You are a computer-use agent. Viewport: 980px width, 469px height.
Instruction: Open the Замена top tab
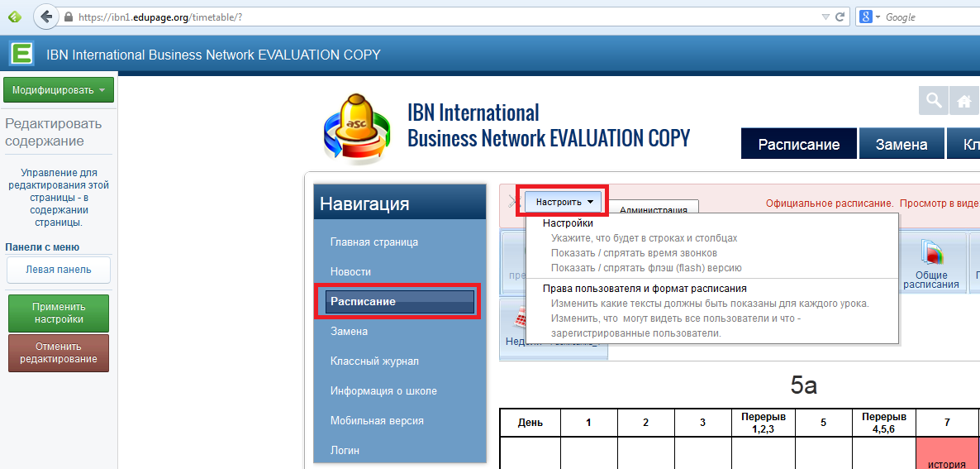(x=902, y=145)
